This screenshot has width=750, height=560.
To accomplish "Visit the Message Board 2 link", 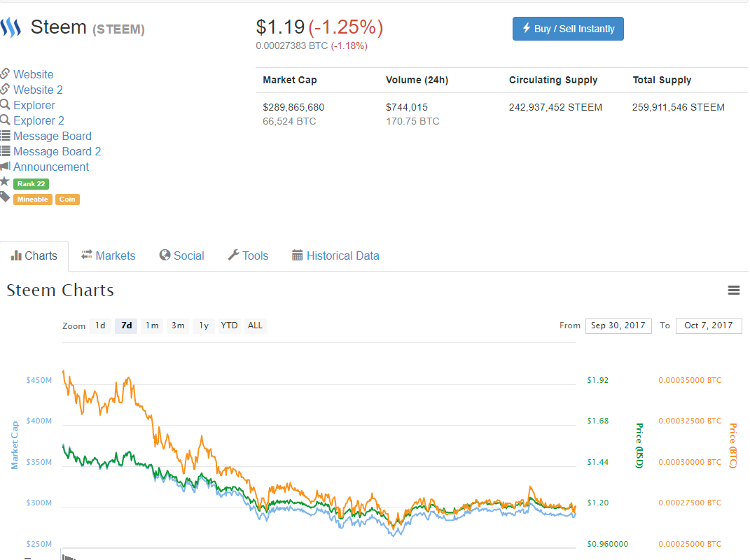I will tap(57, 152).
